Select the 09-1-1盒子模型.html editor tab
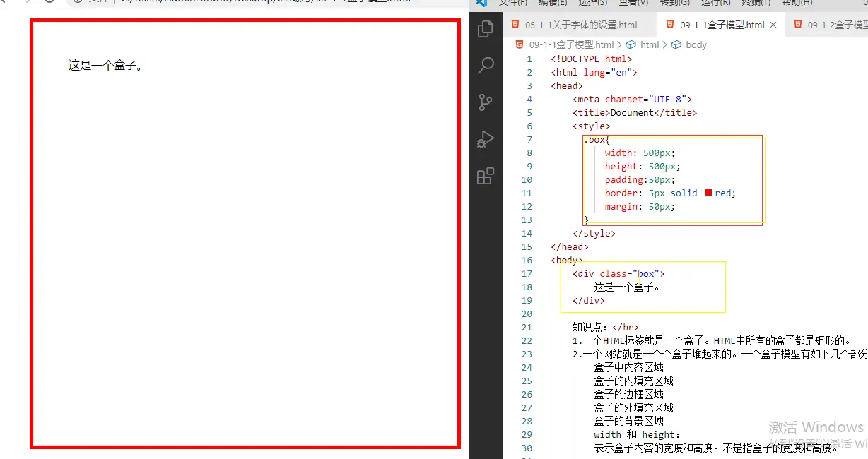 pyautogui.click(x=720, y=25)
